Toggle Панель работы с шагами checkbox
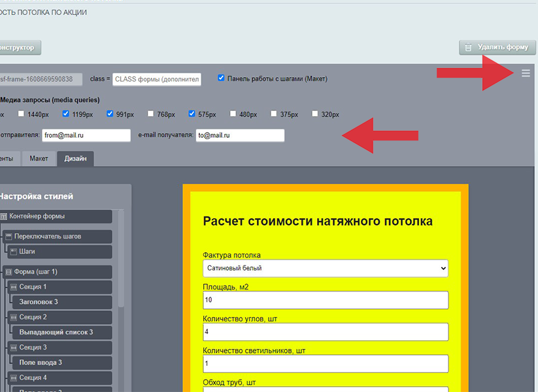The width and height of the screenshot is (538, 392). pyautogui.click(x=221, y=78)
